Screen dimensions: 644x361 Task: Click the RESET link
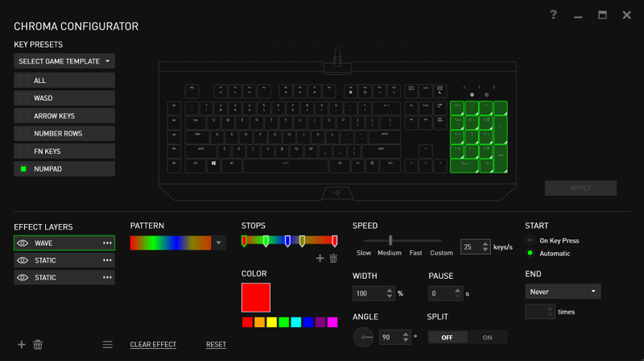216,345
